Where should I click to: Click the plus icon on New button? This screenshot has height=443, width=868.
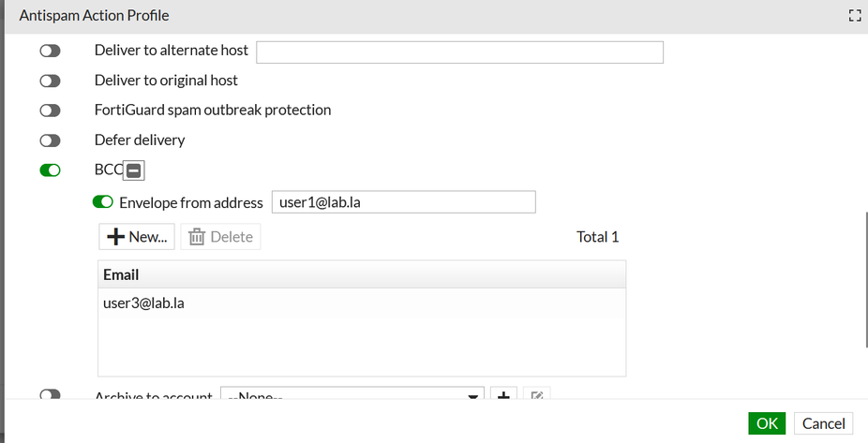click(116, 237)
